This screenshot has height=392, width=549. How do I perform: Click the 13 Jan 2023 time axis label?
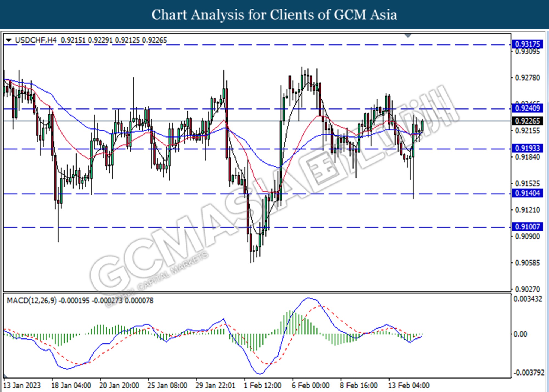(x=22, y=385)
